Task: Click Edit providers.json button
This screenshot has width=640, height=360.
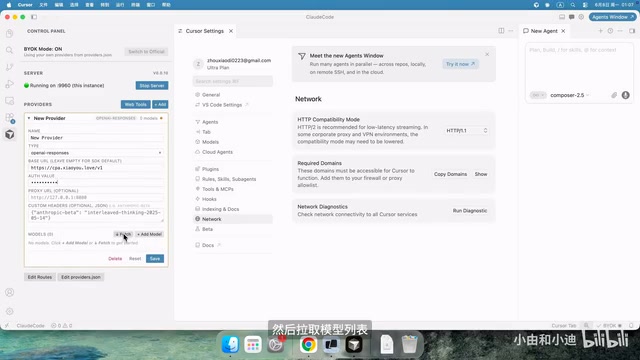Action: coord(81,277)
